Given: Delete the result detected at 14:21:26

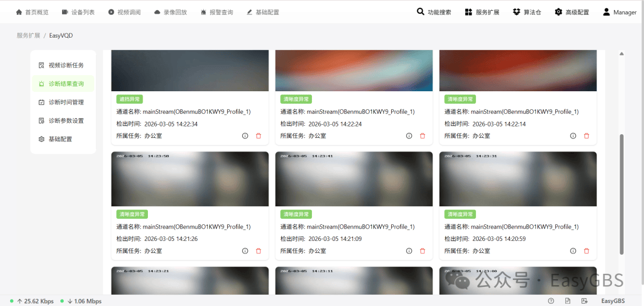Looking at the screenshot, I should coord(258,251).
